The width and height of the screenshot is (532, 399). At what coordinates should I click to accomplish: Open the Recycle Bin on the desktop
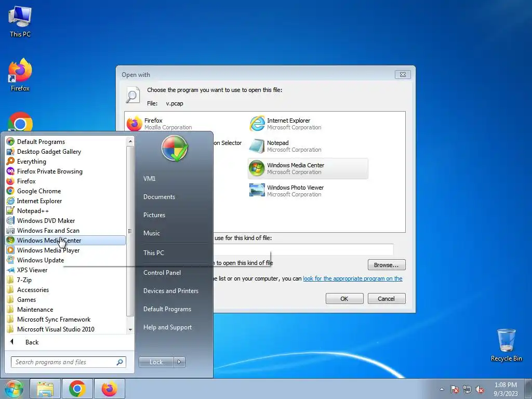point(506,345)
